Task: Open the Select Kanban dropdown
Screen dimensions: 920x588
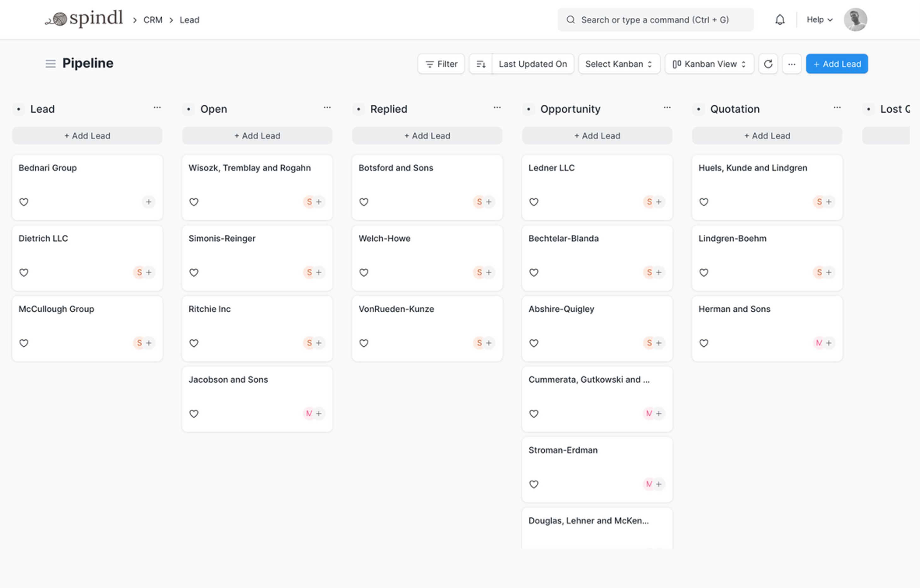Action: (618, 64)
